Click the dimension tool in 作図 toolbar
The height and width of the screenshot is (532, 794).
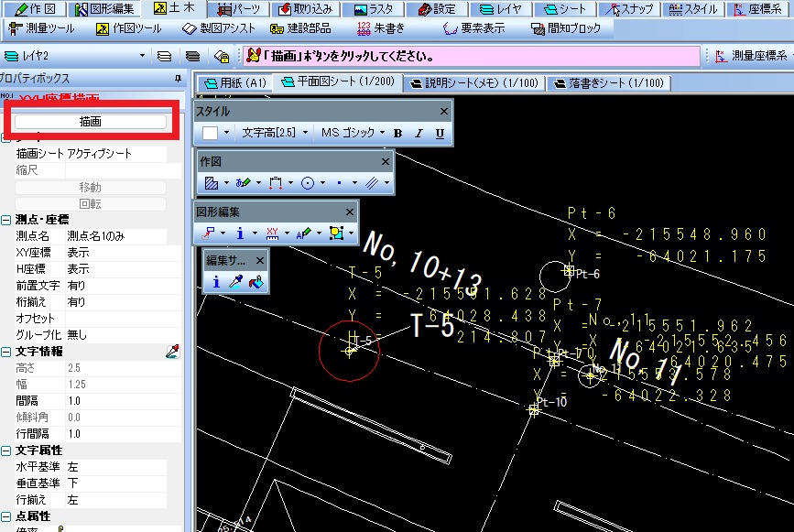276,183
